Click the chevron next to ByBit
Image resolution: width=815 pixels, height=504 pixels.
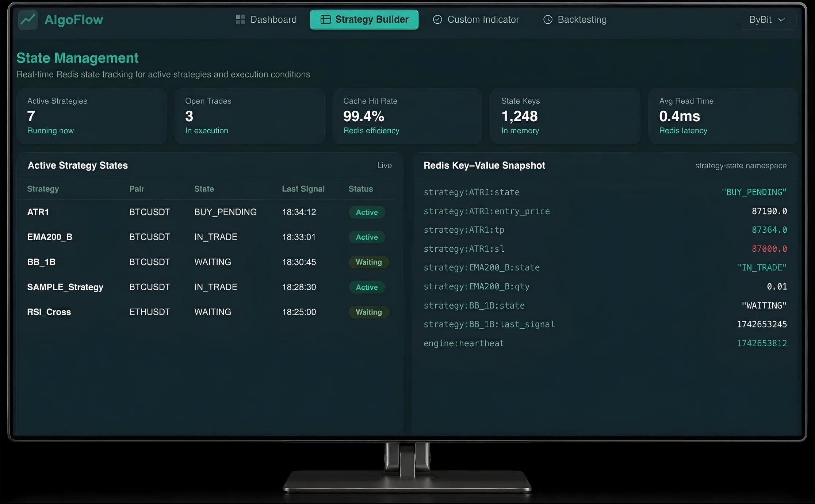pos(781,20)
